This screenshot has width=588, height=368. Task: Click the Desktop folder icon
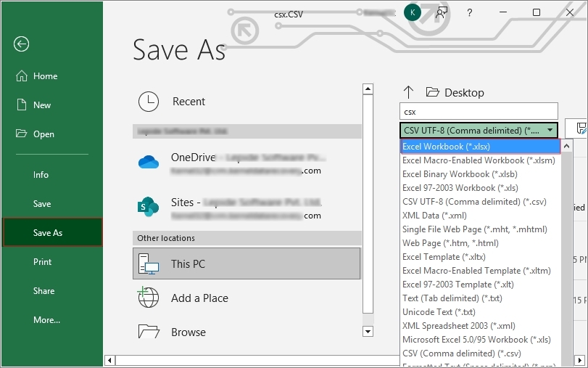[432, 92]
